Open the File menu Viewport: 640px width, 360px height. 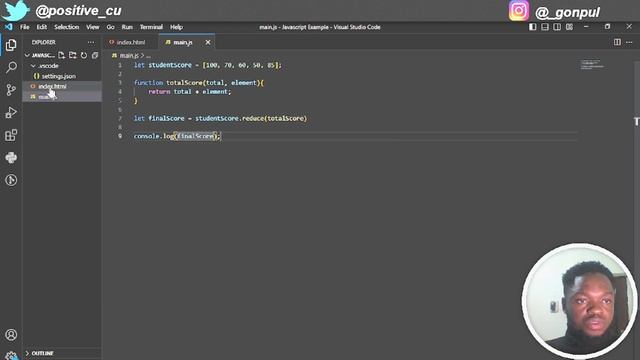coord(24,27)
